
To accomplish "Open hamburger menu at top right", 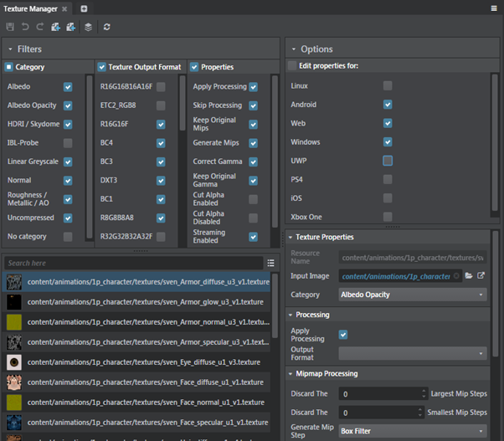I will 494,8.
